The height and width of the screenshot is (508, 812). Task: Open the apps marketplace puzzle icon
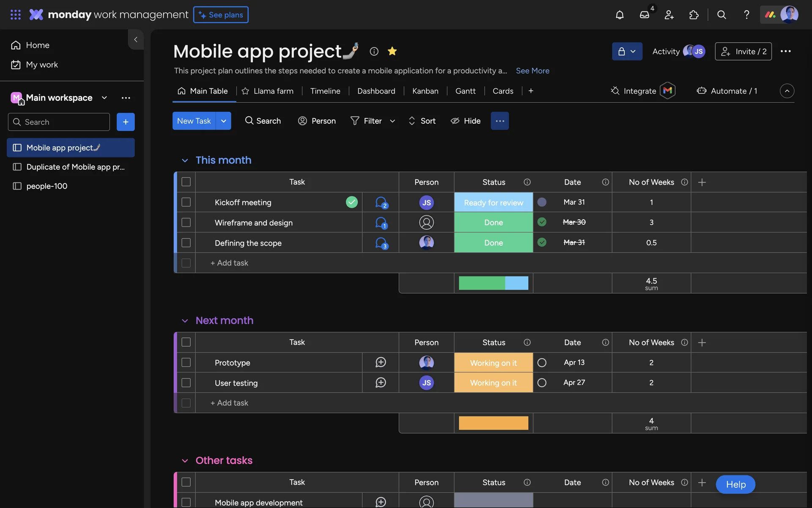tap(694, 15)
